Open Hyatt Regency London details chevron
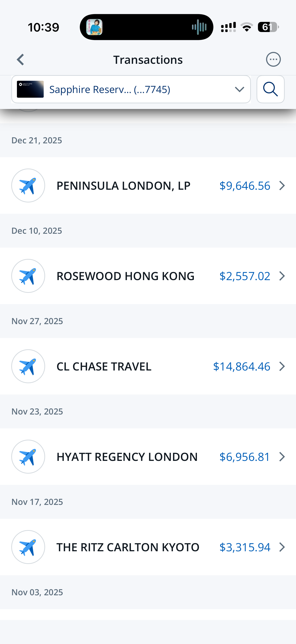296x644 pixels. pyautogui.click(x=282, y=456)
